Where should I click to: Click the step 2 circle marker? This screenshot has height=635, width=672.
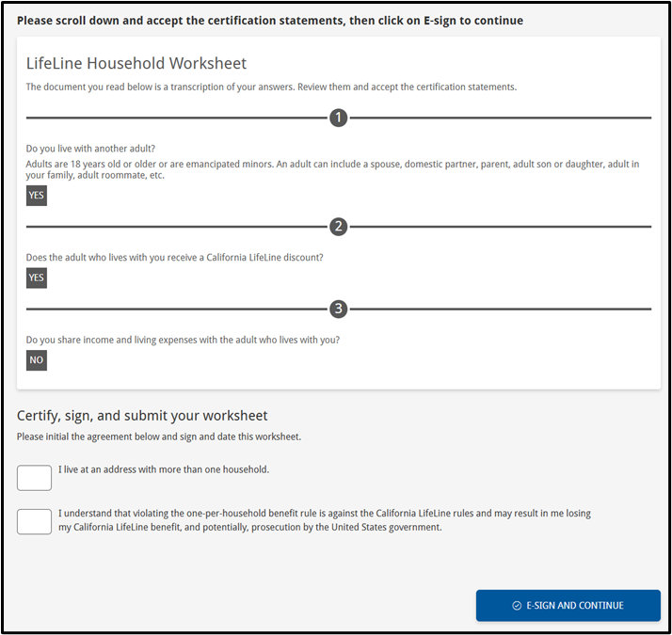click(339, 227)
